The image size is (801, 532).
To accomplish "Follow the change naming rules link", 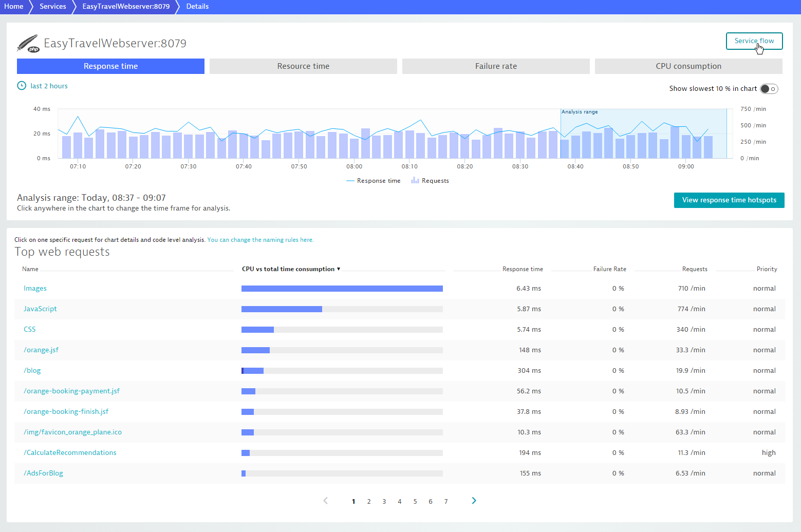I will click(260, 240).
